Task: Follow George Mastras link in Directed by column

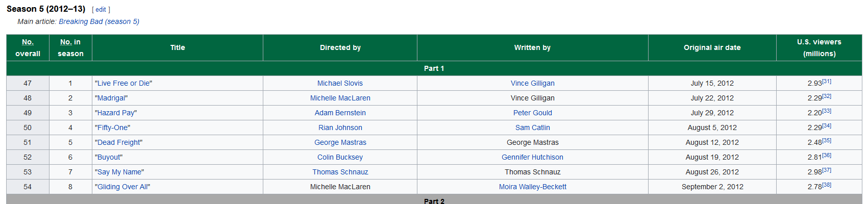Action: 340,142
